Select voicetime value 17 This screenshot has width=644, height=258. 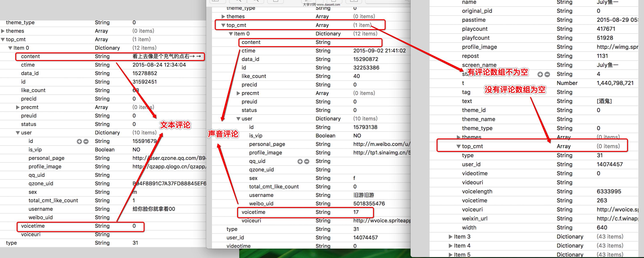coord(356,212)
